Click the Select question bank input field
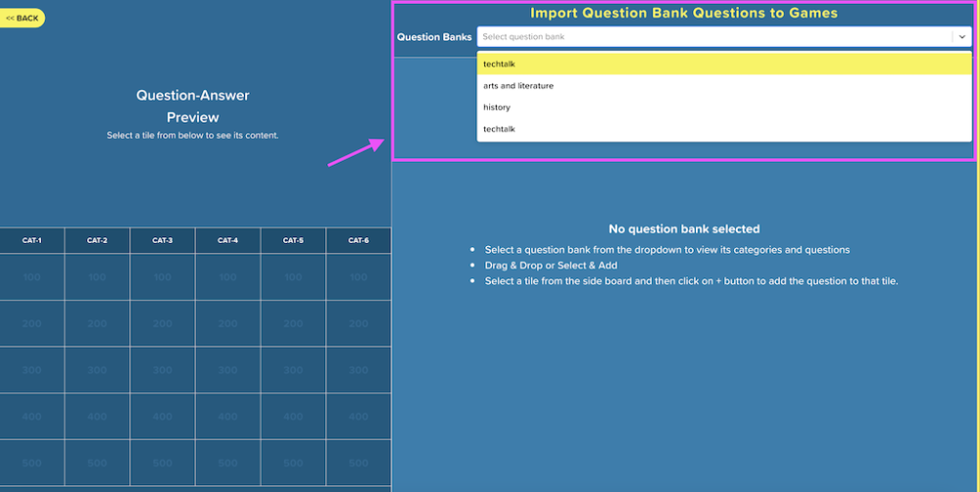This screenshot has width=980, height=492. coord(714,37)
